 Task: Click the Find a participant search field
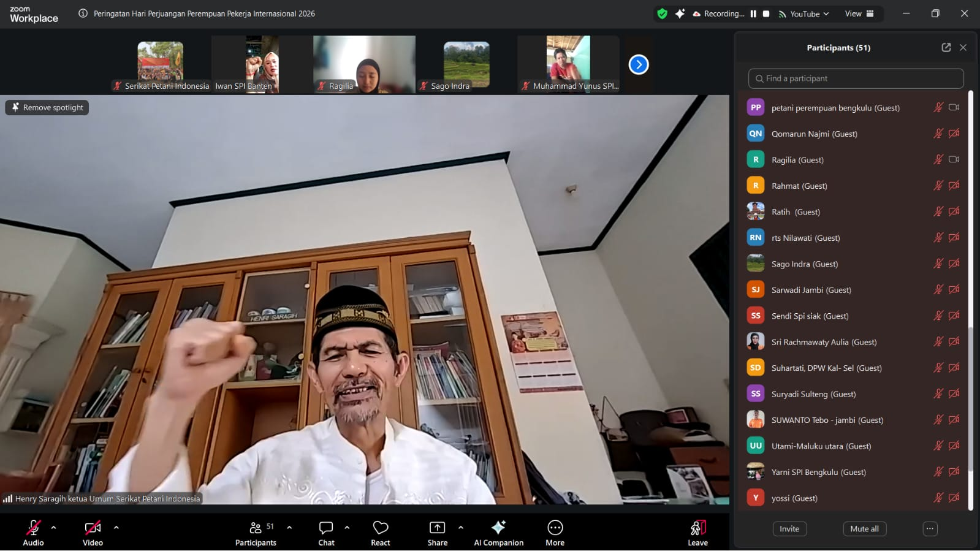[856, 78]
